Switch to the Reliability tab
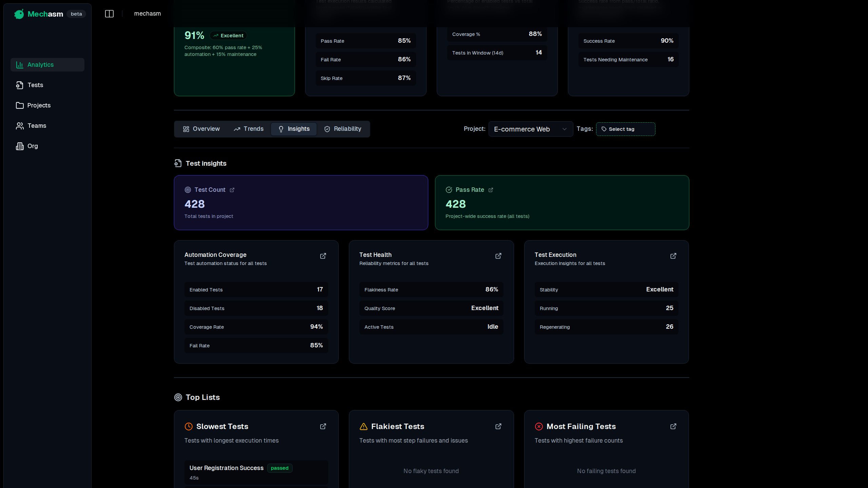Image resolution: width=868 pixels, height=488 pixels. tap(343, 129)
